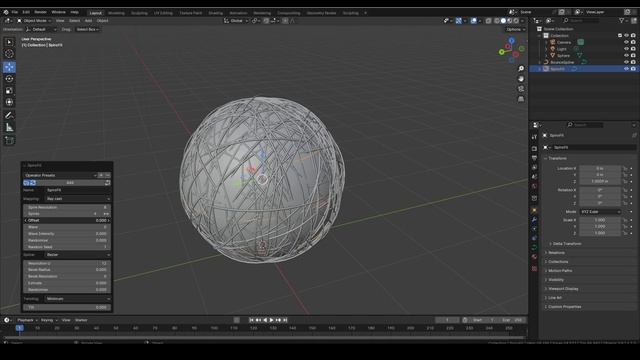Click the Y axis green gizmo handle
Screen dimensions: 640x360
[x=502, y=52]
